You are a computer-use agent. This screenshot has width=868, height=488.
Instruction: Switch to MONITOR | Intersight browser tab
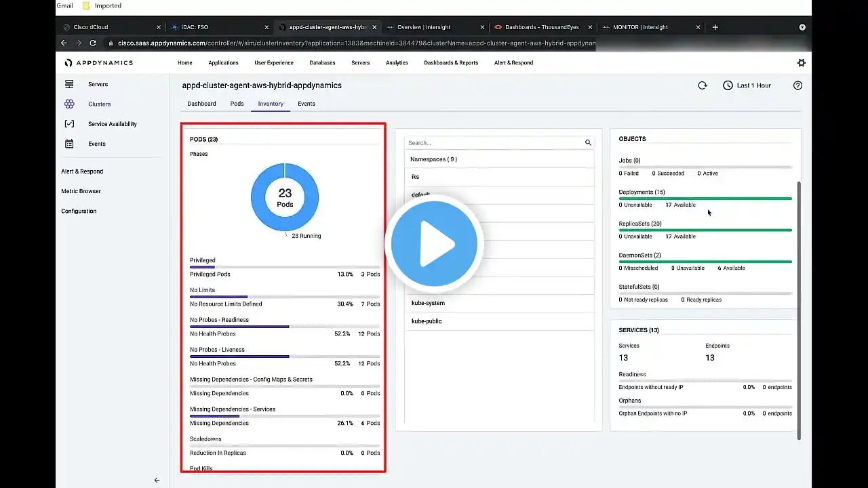640,27
